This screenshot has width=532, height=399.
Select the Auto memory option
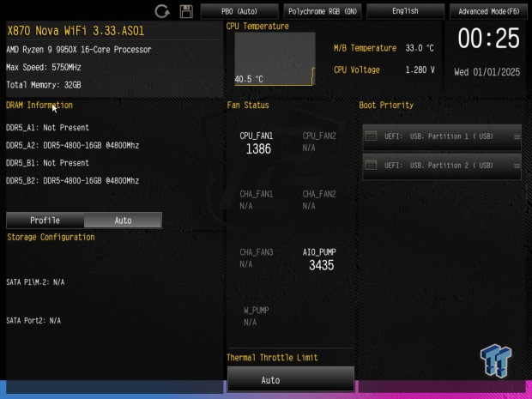123,221
